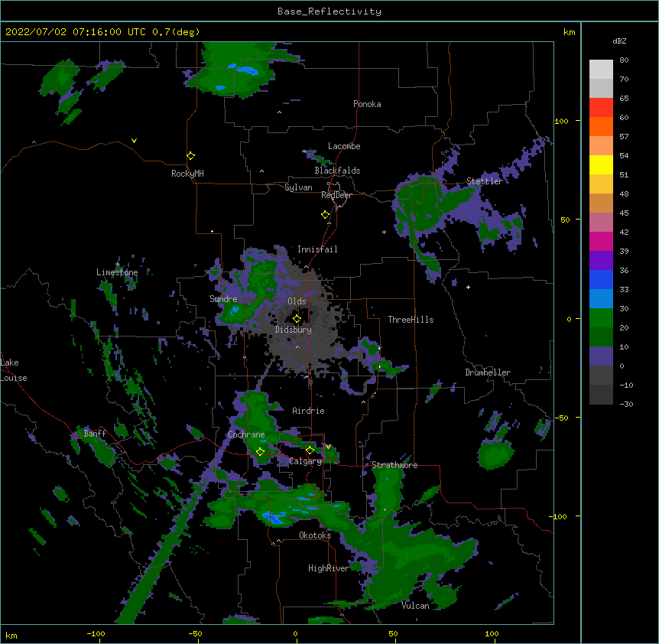Viewport: 659px width, 644px height.
Task: Select the red 65-60 dBZ legend swatch
Action: tap(601, 107)
